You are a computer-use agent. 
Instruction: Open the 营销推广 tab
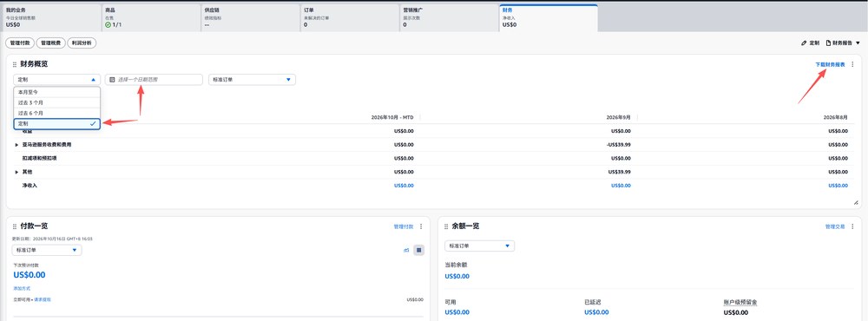(449, 17)
